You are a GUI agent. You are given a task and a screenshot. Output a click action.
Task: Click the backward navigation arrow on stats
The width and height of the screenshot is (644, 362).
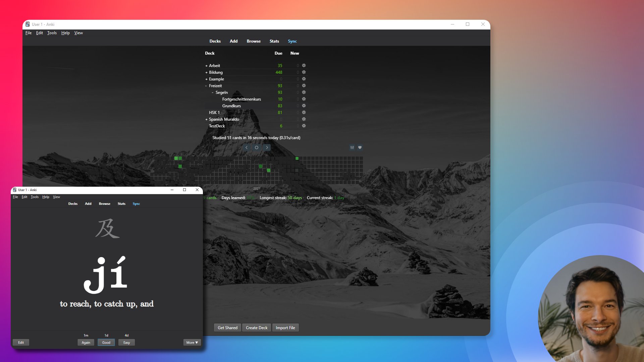tap(246, 147)
